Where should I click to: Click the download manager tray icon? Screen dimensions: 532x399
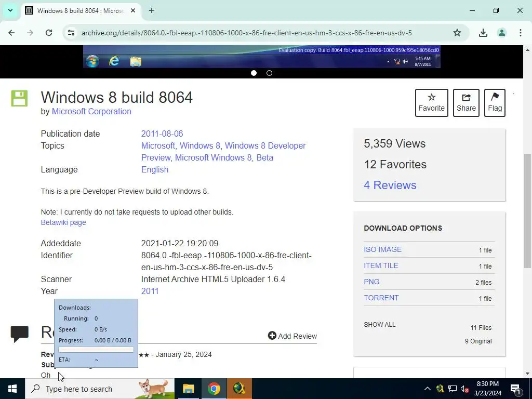440,389
